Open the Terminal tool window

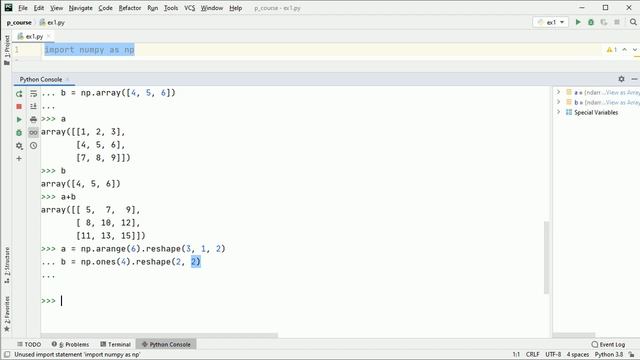point(115,344)
